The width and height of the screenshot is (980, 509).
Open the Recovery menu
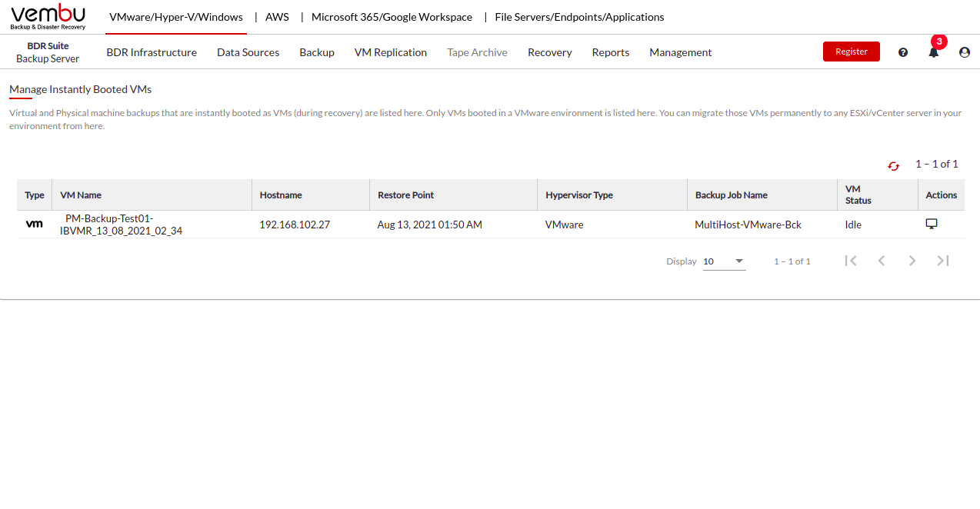coord(549,52)
